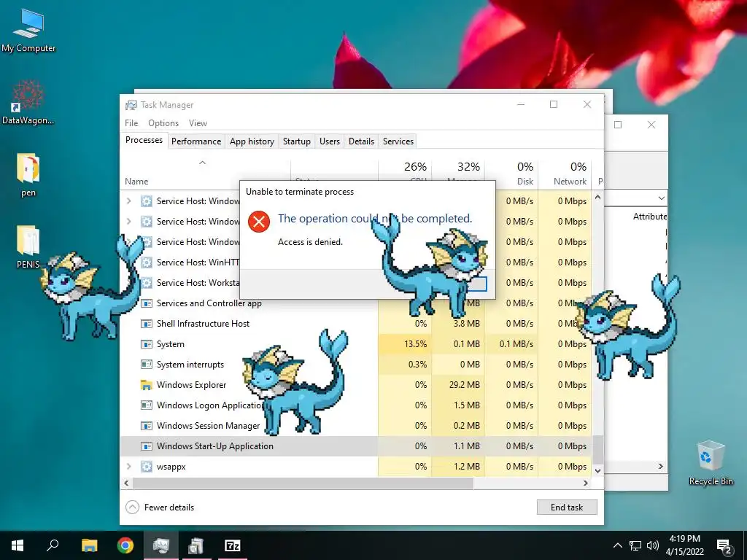
Task: Switch to the Services tab
Action: [x=398, y=141]
